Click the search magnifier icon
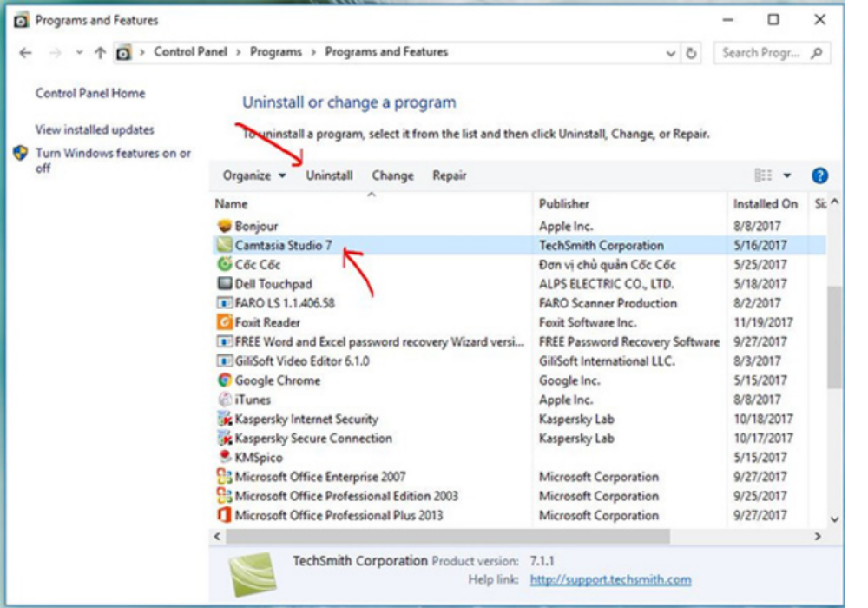The image size is (868, 608). pyautogui.click(x=817, y=53)
